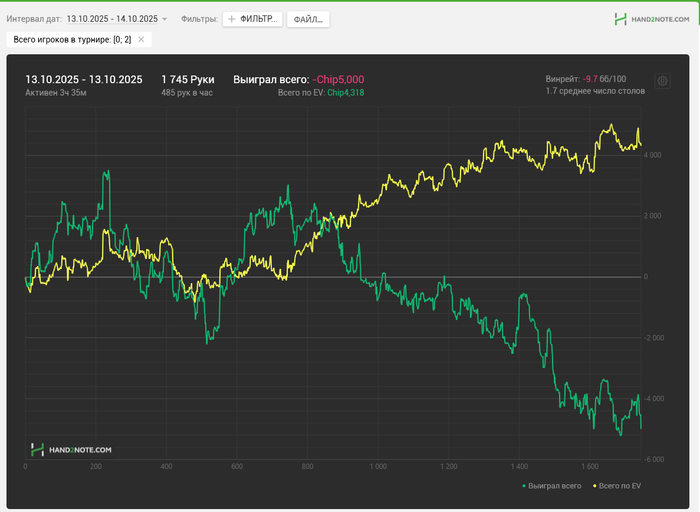Click the '-6 000' y-axis label
The image size is (700, 512).
[x=654, y=459]
